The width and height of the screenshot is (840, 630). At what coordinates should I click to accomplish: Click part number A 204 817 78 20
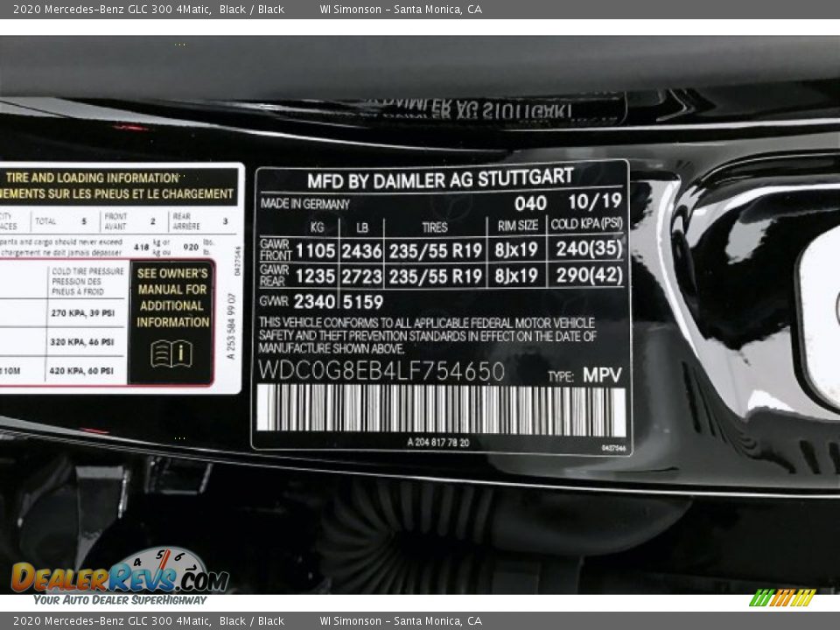point(437,443)
